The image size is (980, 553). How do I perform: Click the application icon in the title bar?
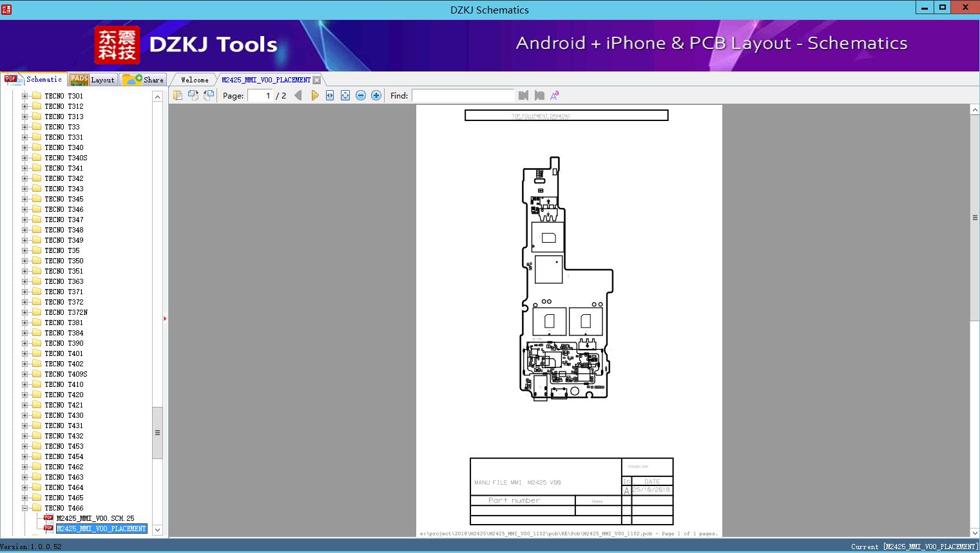6,9
